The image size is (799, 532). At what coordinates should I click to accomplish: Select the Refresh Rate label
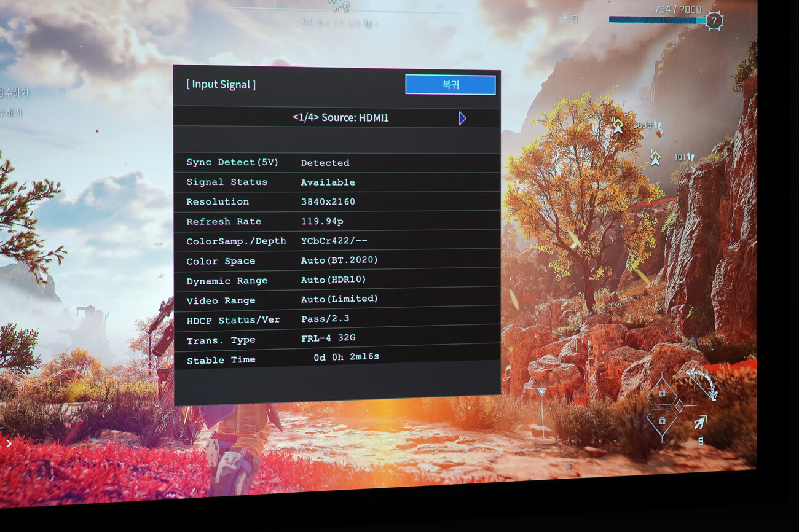pos(224,221)
